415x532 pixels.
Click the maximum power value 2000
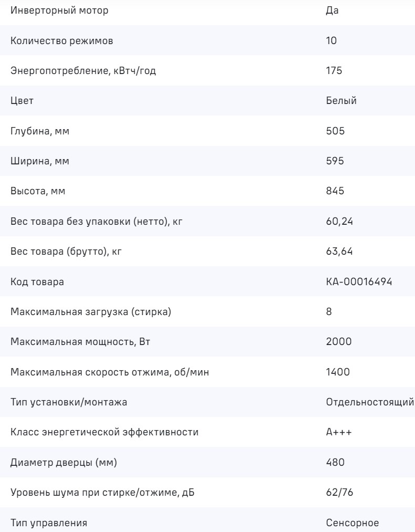pyautogui.click(x=339, y=342)
